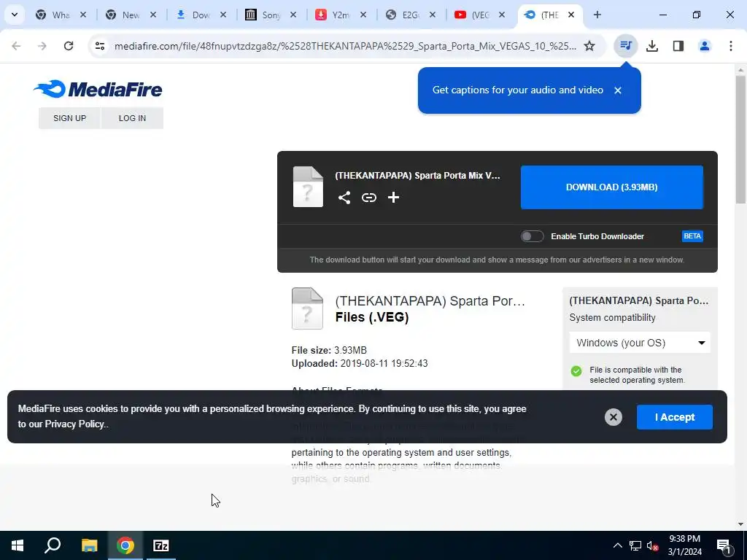This screenshot has width=747, height=560.
Task: Open Chrome three-dot menu
Action: click(731, 46)
